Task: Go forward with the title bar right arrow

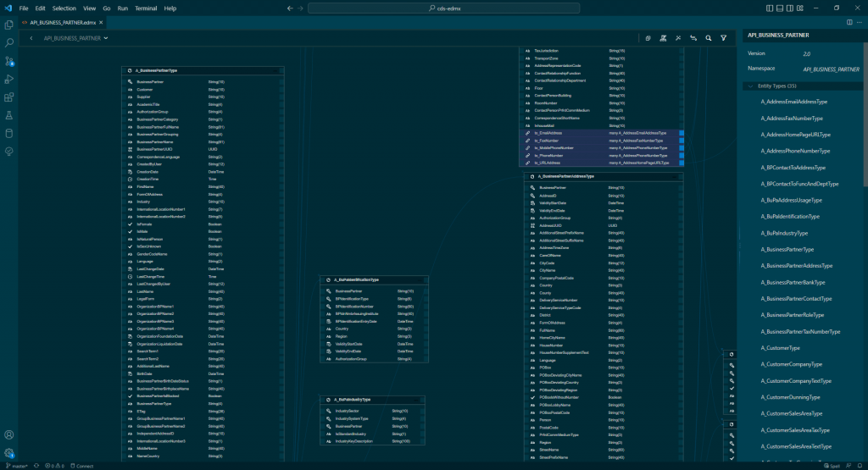Action: (x=301, y=8)
